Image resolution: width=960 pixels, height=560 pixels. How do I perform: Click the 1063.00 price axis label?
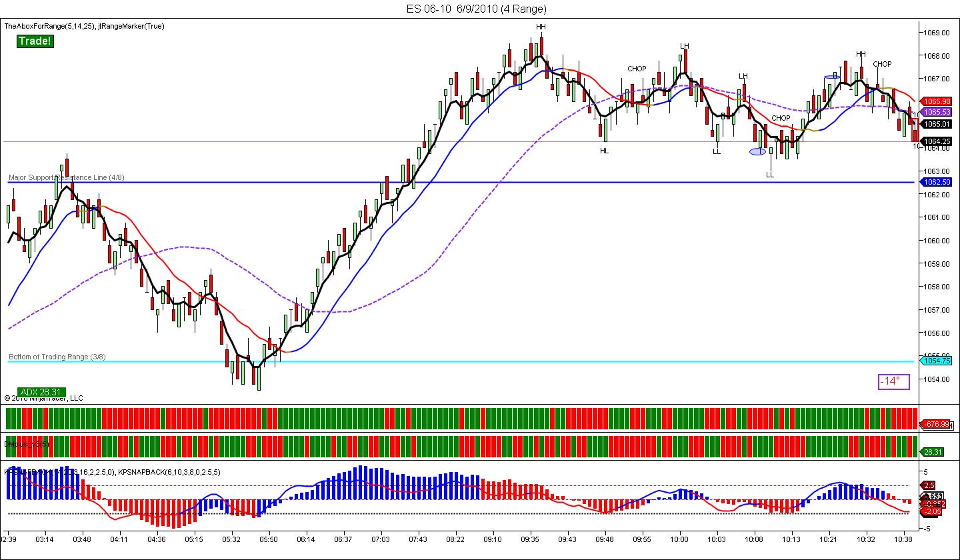click(936, 171)
